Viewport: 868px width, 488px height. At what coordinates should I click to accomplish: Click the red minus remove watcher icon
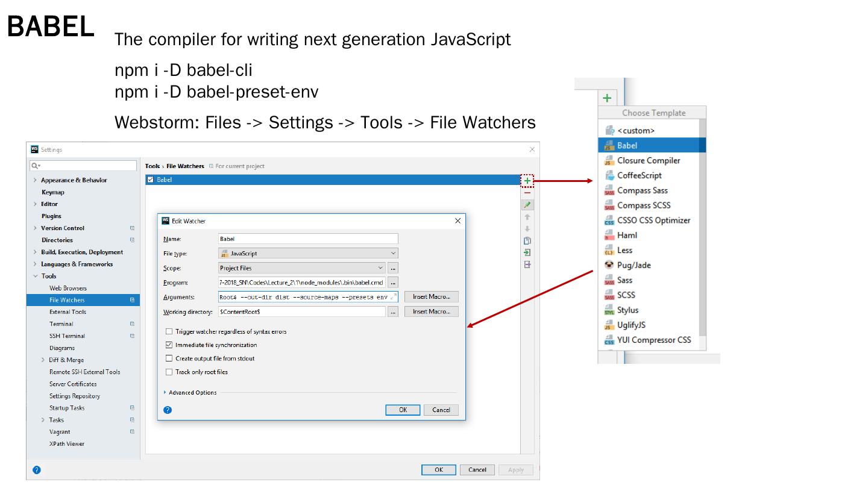coord(527,193)
